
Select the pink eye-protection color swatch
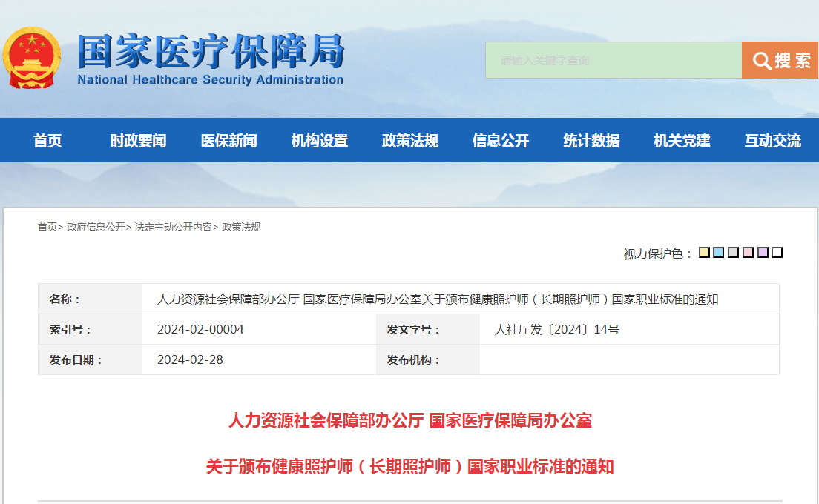[748, 253]
